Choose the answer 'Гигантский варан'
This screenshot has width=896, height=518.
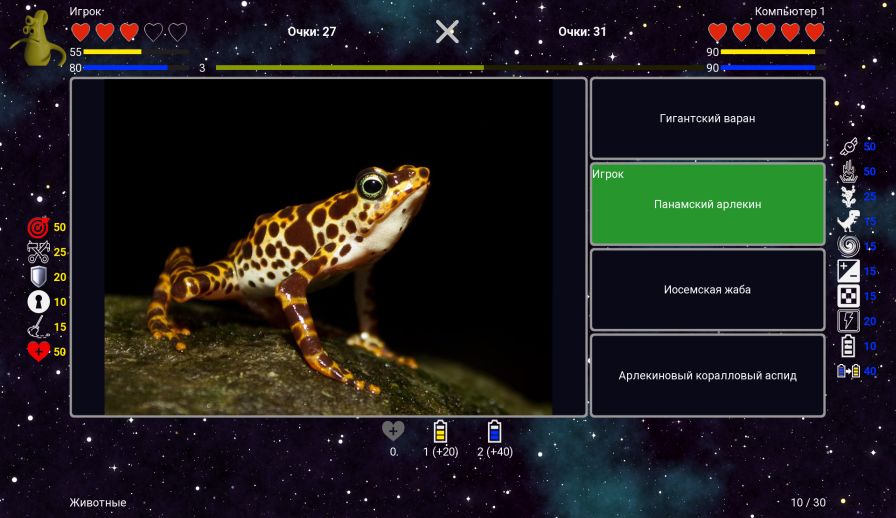707,118
